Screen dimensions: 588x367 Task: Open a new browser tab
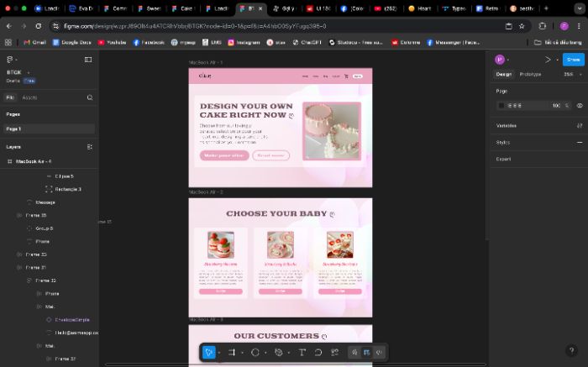point(546,8)
